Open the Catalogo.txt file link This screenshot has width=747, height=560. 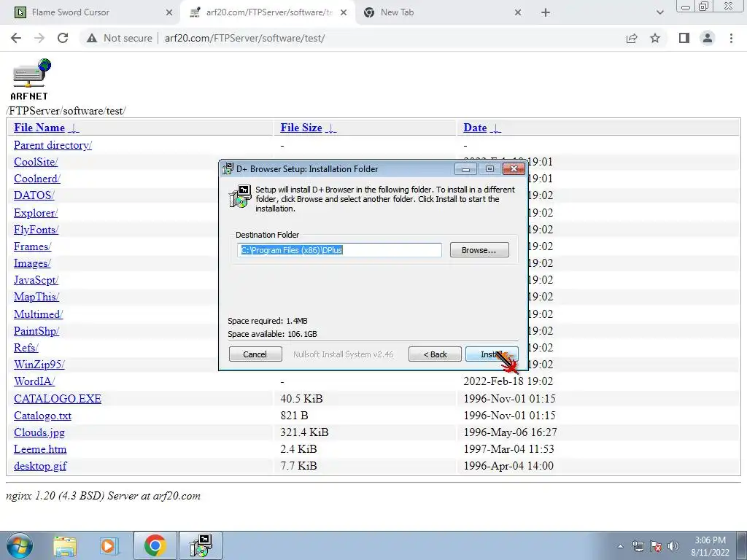(42, 416)
